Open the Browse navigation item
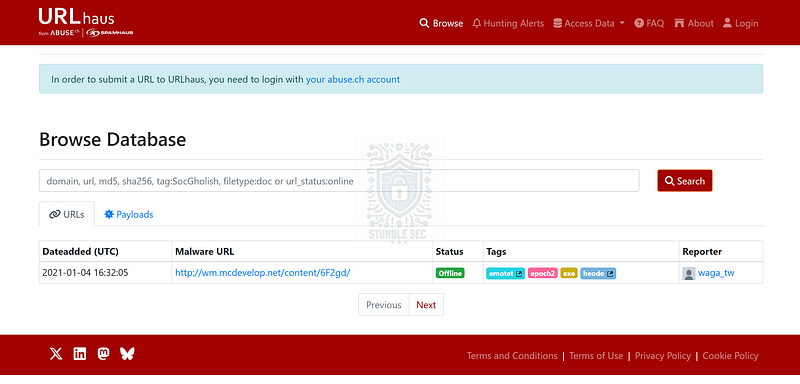The width and height of the screenshot is (800, 384). [441, 23]
